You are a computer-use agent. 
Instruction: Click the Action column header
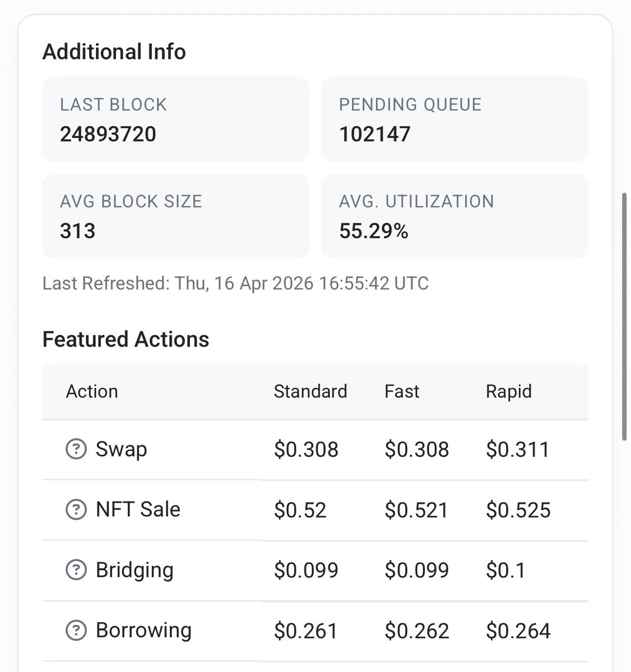92,391
